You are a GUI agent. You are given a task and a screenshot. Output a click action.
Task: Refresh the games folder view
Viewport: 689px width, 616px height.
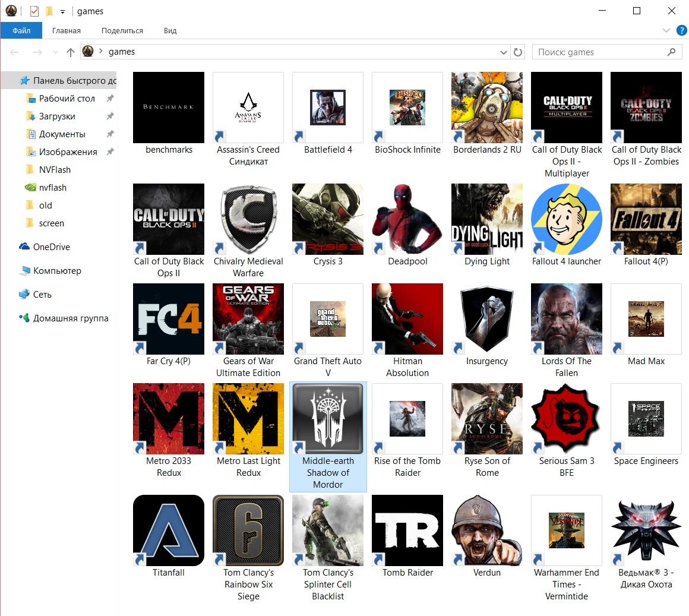point(518,52)
